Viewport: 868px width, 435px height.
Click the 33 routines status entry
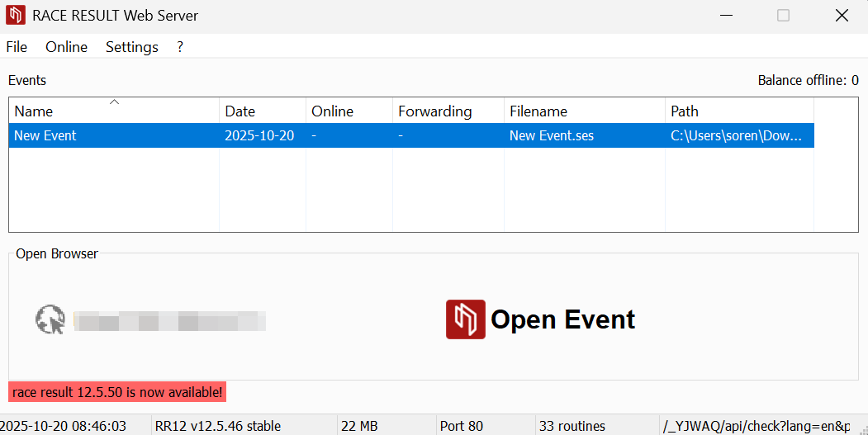[x=572, y=426]
